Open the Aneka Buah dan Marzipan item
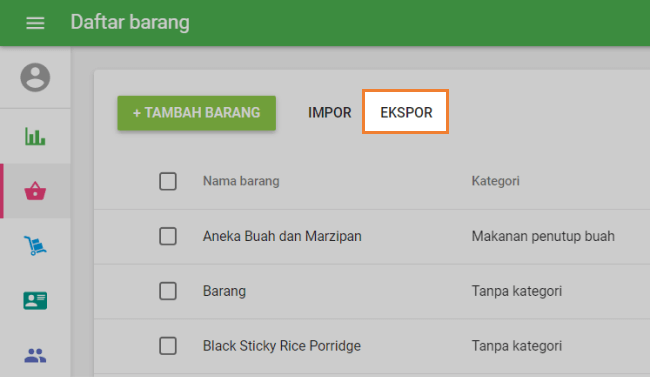The width and height of the screenshot is (650, 377). point(282,236)
